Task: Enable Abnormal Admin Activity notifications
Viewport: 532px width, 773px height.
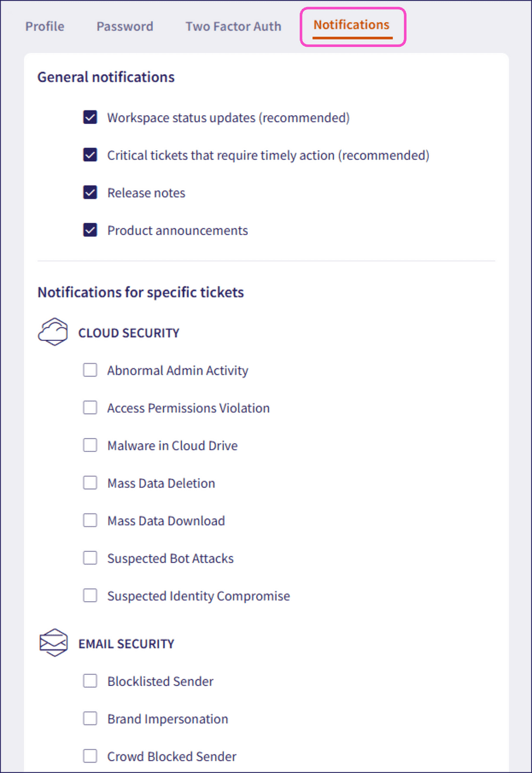Action: 90,370
